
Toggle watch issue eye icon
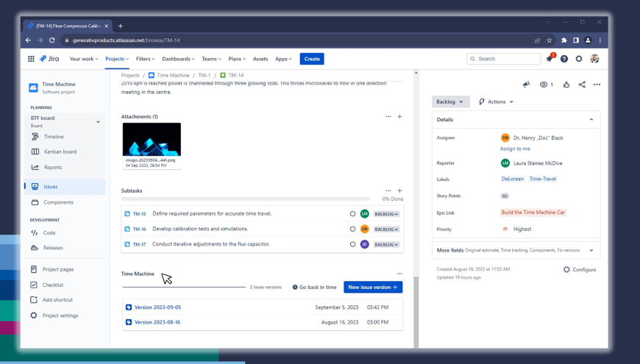point(544,85)
